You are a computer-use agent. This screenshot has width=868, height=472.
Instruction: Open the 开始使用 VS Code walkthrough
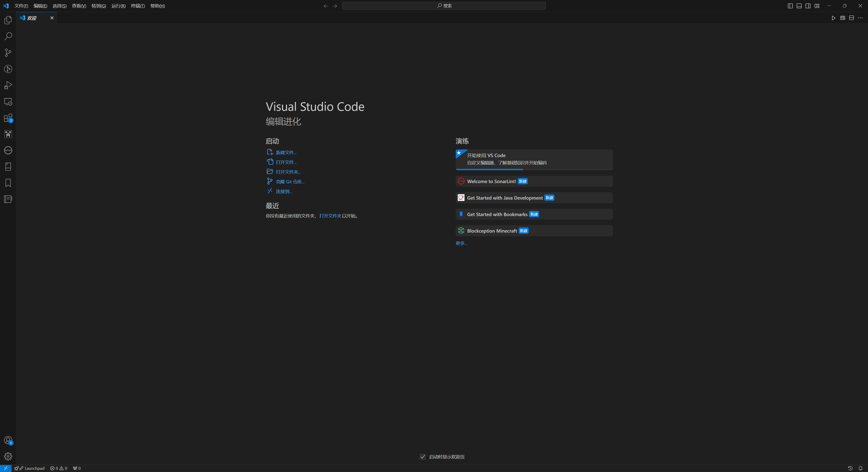534,160
